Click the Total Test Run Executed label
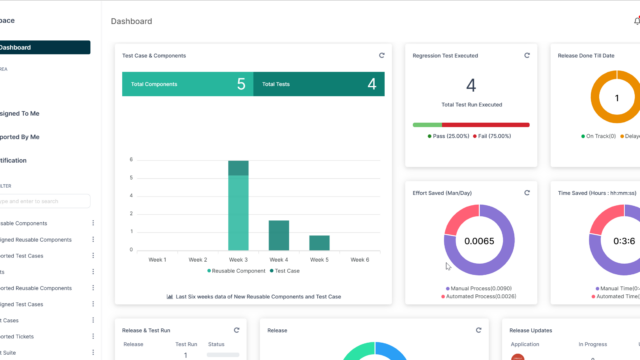Image resolution: width=640 pixels, height=360 pixels. (471, 104)
